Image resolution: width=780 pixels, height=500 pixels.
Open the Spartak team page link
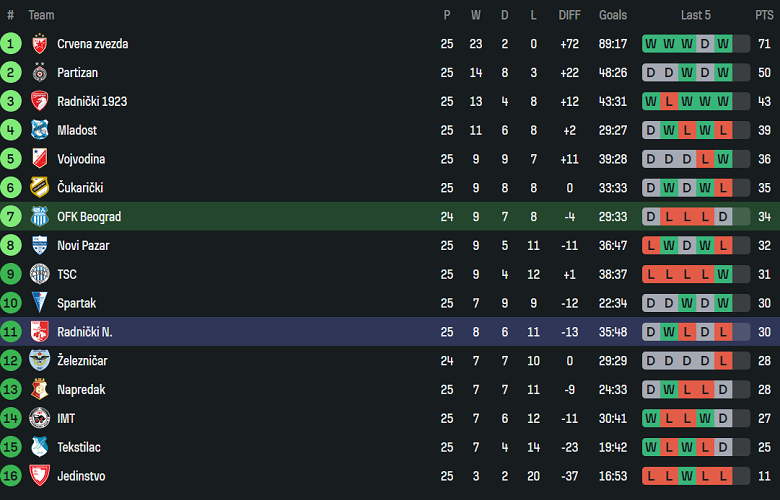tap(78, 303)
